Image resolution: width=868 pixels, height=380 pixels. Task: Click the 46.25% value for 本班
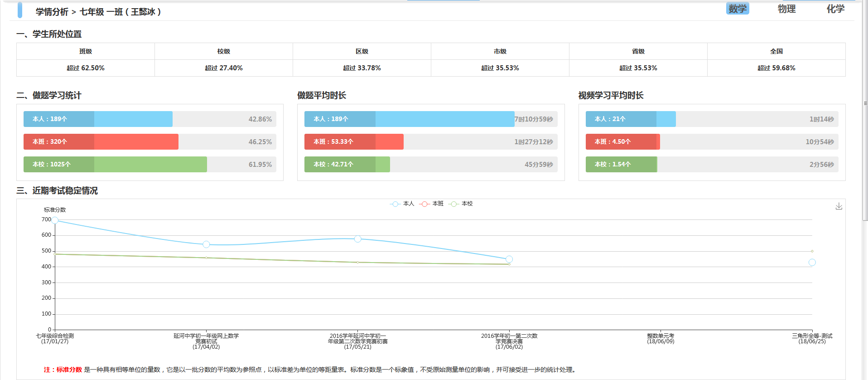260,142
